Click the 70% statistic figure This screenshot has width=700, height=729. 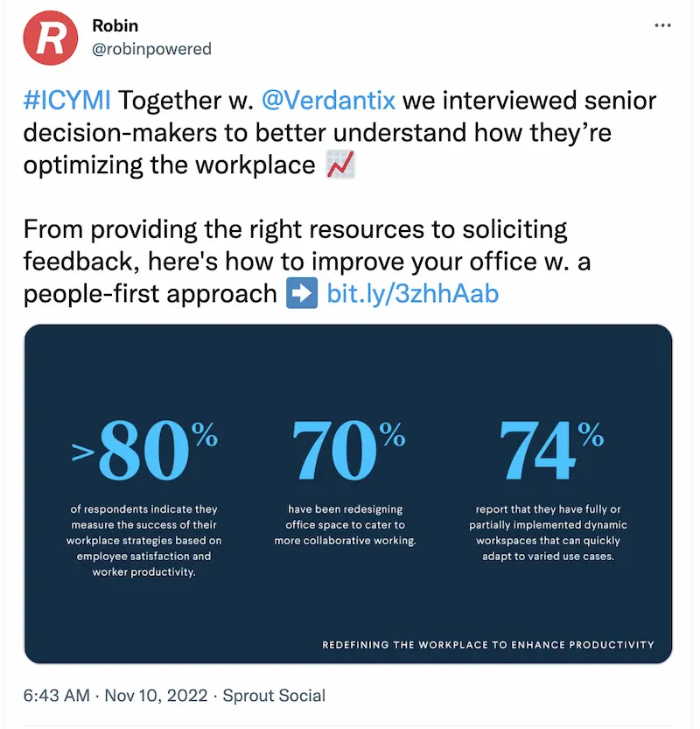click(347, 450)
